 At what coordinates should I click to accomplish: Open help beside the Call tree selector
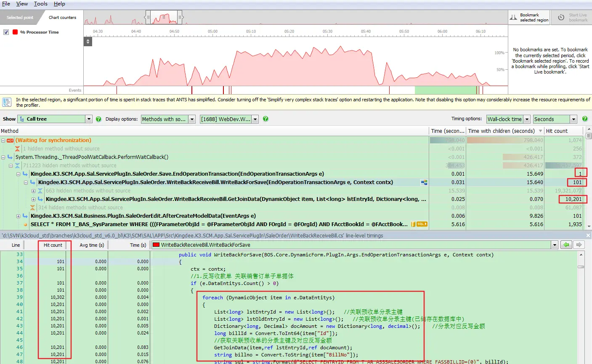click(x=98, y=119)
